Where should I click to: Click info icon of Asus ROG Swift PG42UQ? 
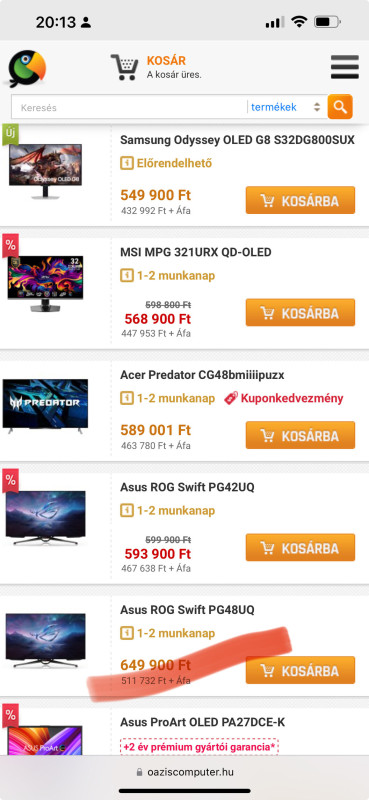[x=126, y=510]
